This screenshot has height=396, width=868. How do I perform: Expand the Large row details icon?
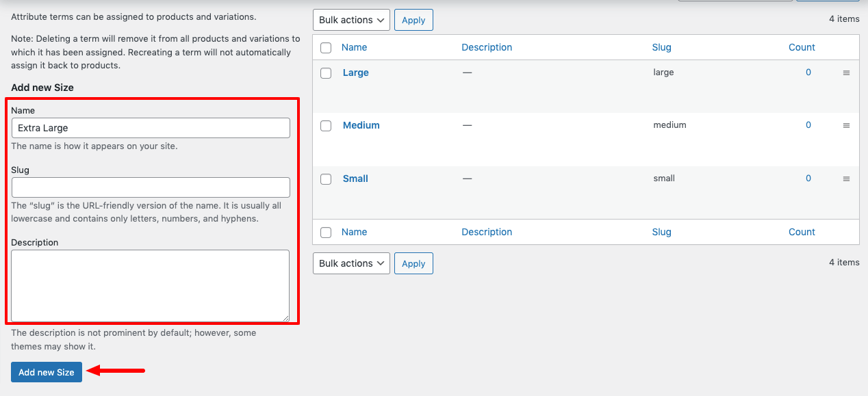(846, 72)
